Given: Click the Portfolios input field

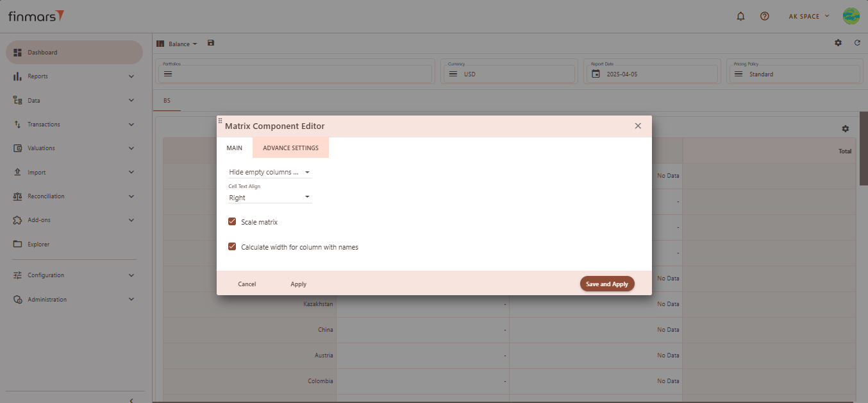Looking at the screenshot, I should coord(295,74).
